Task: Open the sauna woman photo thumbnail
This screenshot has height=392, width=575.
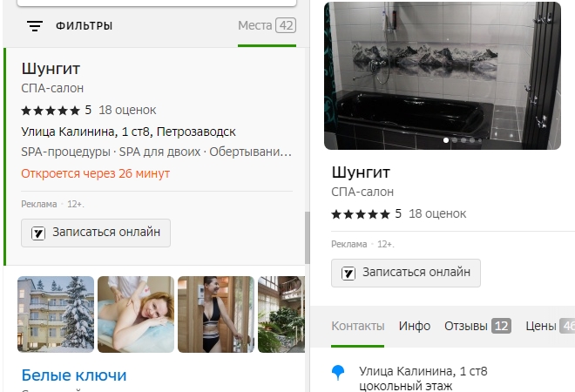Action: click(215, 314)
